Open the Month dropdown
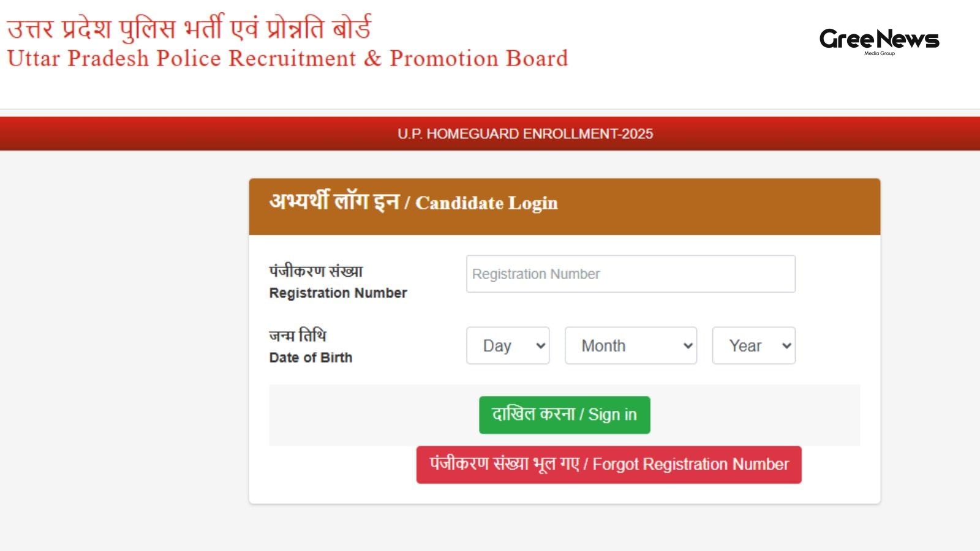This screenshot has width=980, height=551. pos(630,345)
